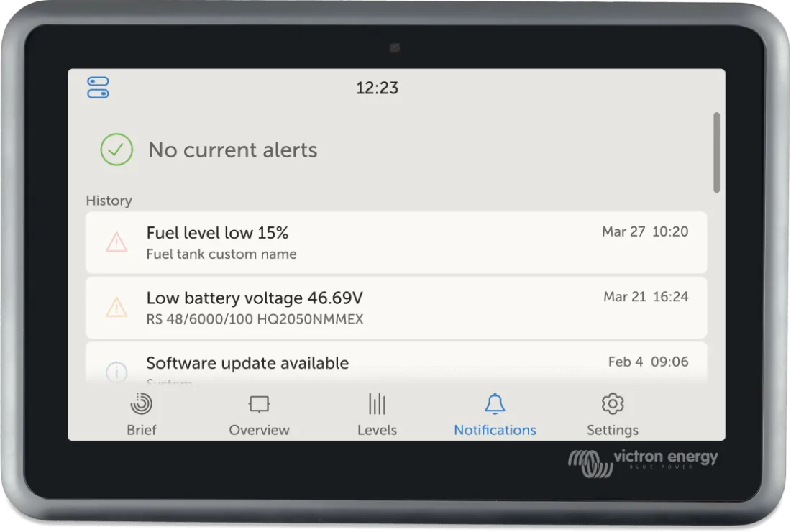
Task: Click the 12:23 clock display
Action: [378, 88]
